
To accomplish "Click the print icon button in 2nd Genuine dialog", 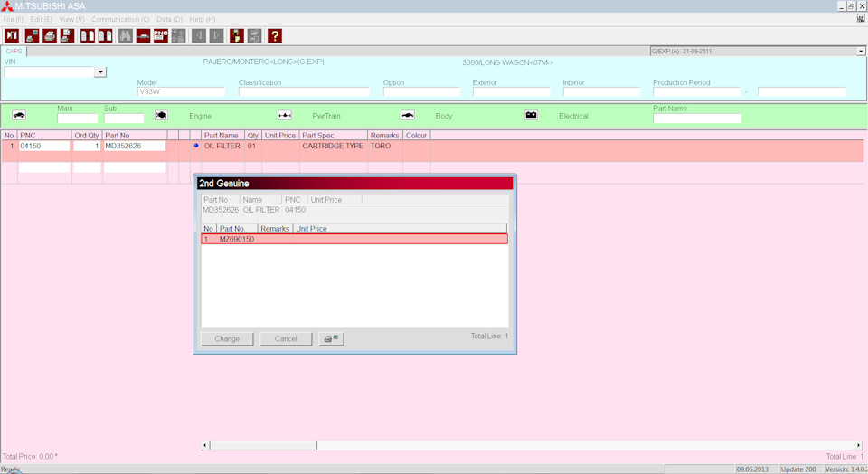I will [331, 338].
